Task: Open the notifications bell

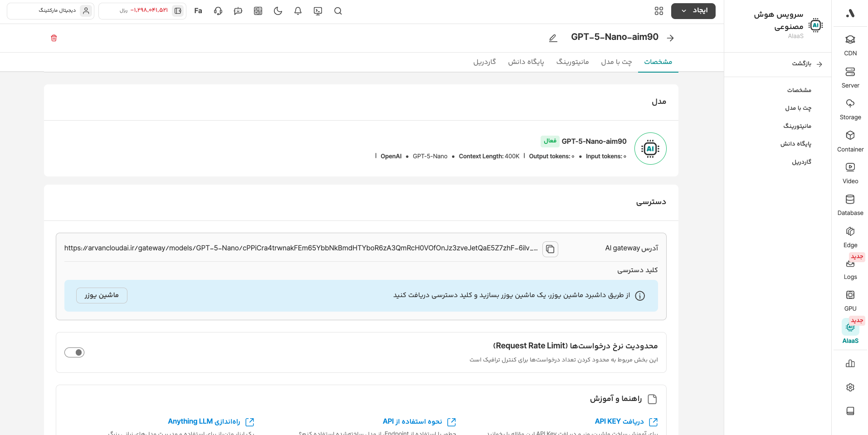Action: 298,11
